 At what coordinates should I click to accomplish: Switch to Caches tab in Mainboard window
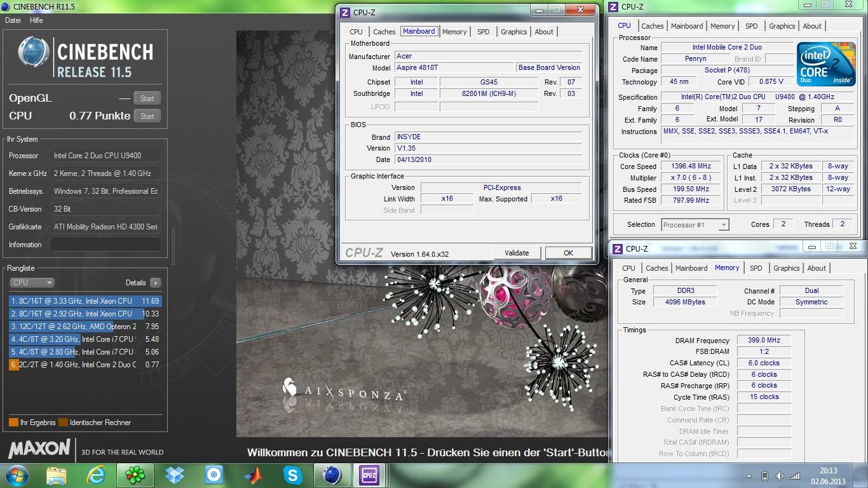pos(384,32)
